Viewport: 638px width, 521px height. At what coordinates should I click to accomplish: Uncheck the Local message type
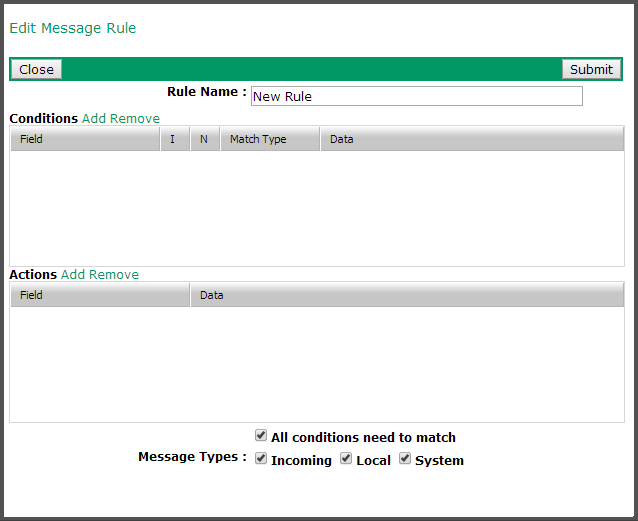pos(346,458)
